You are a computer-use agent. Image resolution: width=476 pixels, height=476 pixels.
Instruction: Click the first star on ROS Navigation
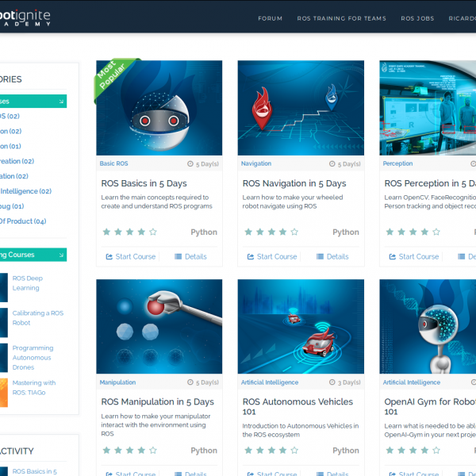point(248,232)
